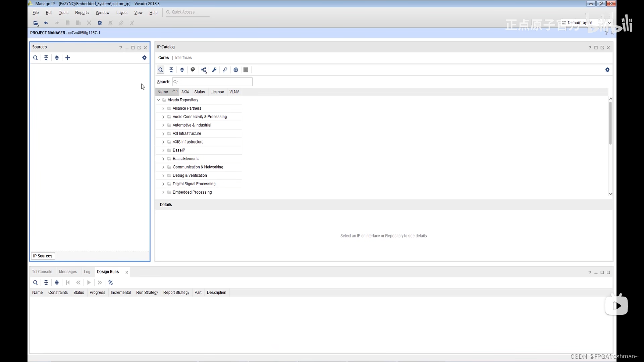644x362 pixels.
Task: Click the key icon to manage IP licenses
Action: coord(225,70)
